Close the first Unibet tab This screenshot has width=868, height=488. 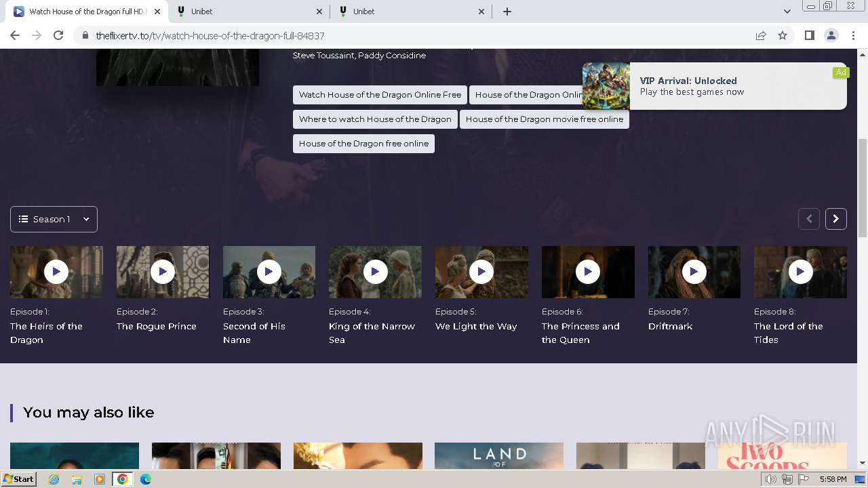pyautogui.click(x=319, y=12)
